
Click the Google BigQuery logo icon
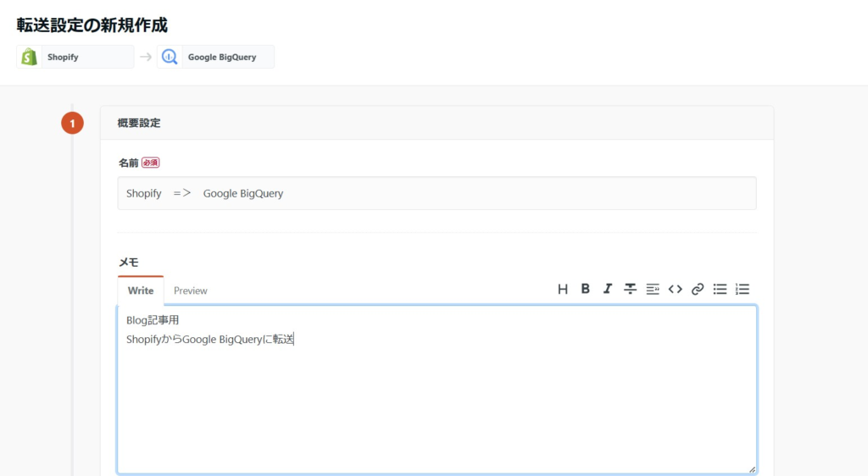pos(170,57)
